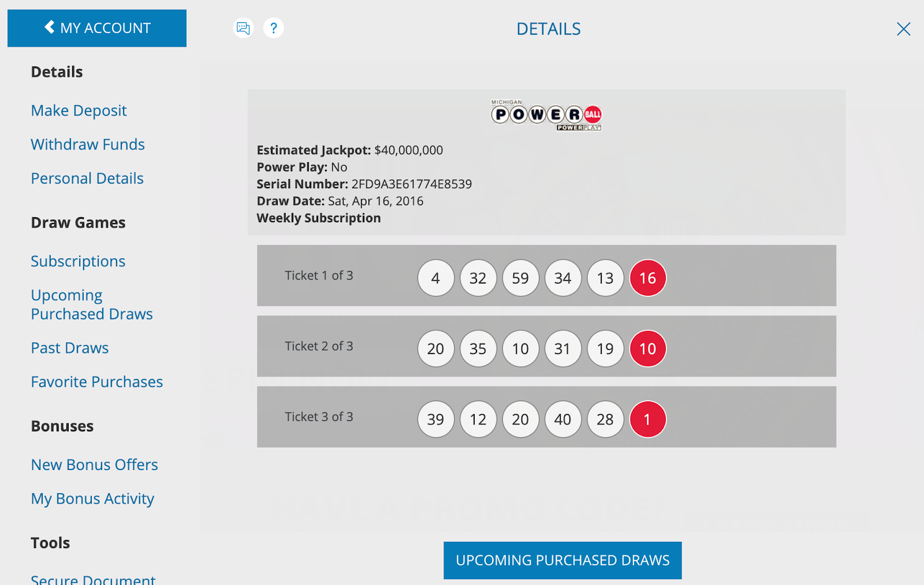Open Favorite Purchases
The width and height of the screenshot is (924, 585).
96,382
